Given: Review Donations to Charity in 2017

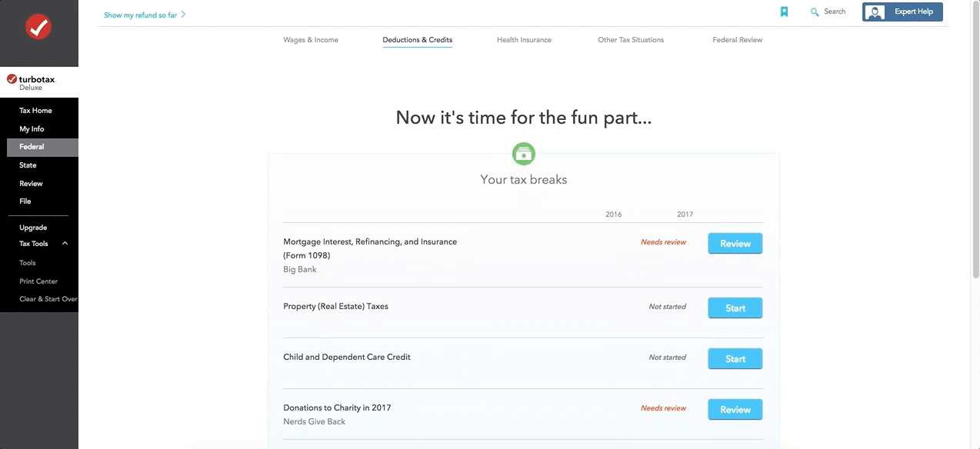Looking at the screenshot, I should (735, 410).
